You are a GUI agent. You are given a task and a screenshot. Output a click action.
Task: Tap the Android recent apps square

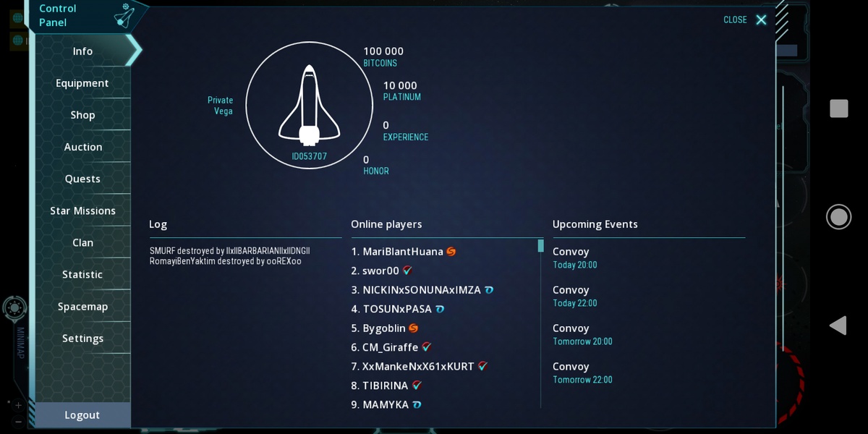(839, 109)
